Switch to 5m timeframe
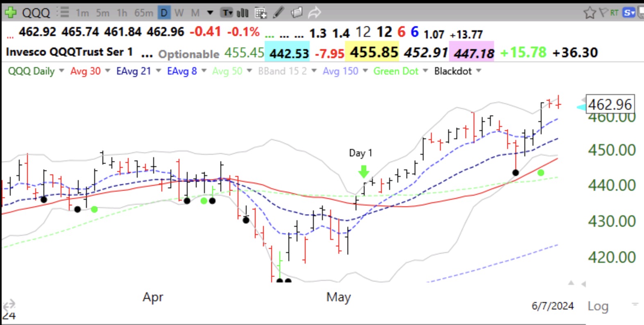The image size is (644, 325). click(102, 13)
